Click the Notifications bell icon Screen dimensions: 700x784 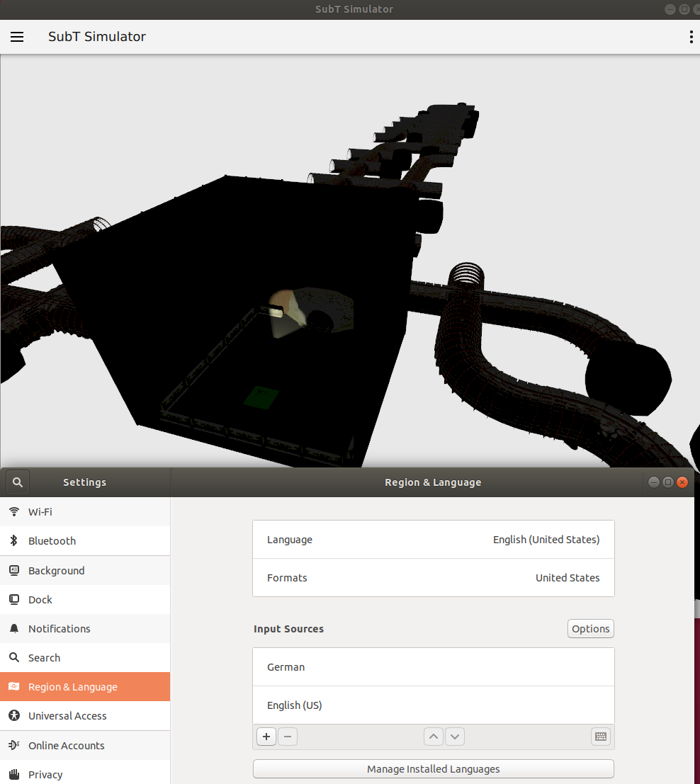pos(15,628)
